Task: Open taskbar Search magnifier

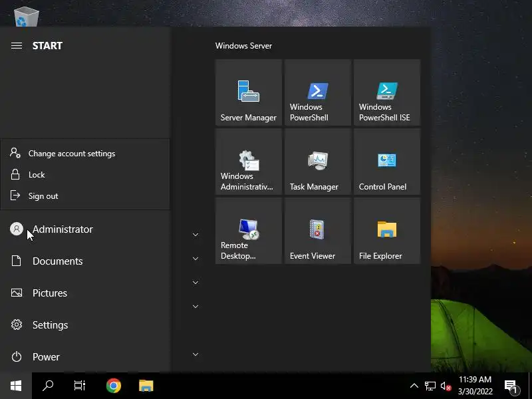Action: 48,386
